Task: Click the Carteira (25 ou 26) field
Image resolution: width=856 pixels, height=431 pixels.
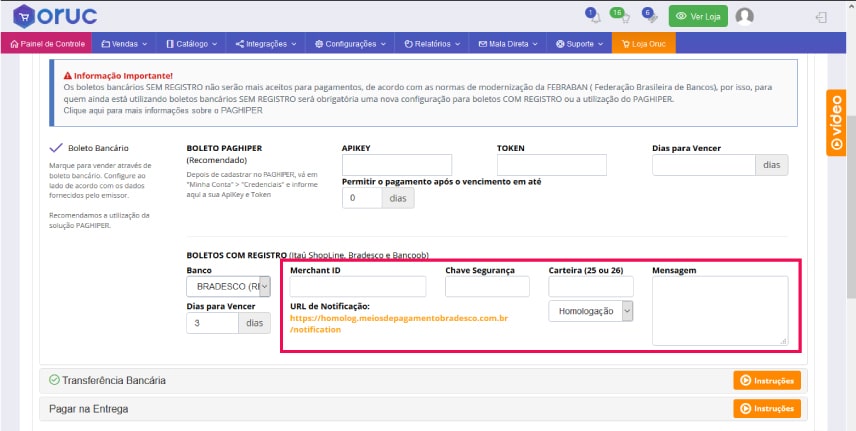Action: (x=591, y=286)
